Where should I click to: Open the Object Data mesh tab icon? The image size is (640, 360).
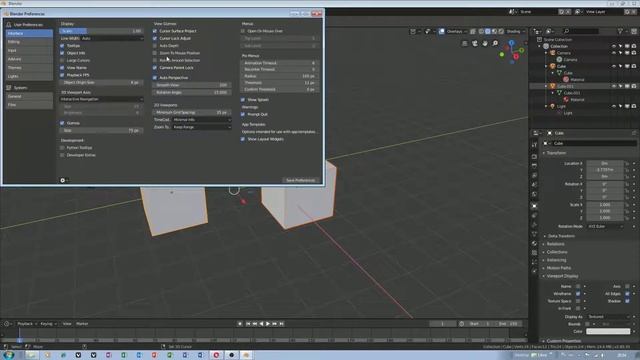point(534,234)
